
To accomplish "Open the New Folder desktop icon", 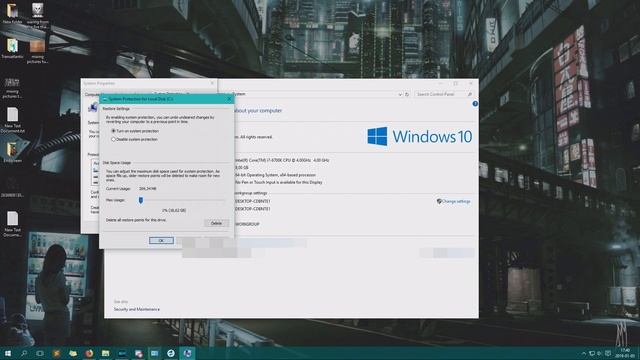I will pyautogui.click(x=12, y=13).
